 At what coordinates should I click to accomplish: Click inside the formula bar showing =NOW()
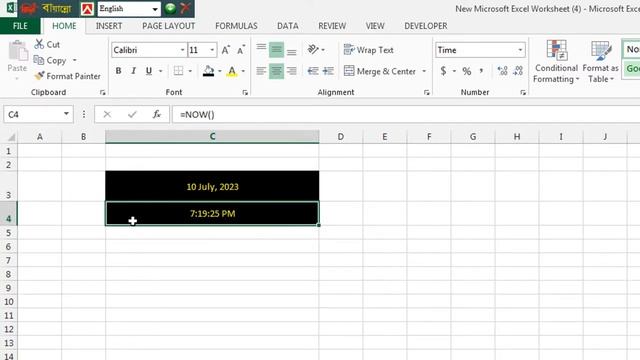pyautogui.click(x=406, y=114)
